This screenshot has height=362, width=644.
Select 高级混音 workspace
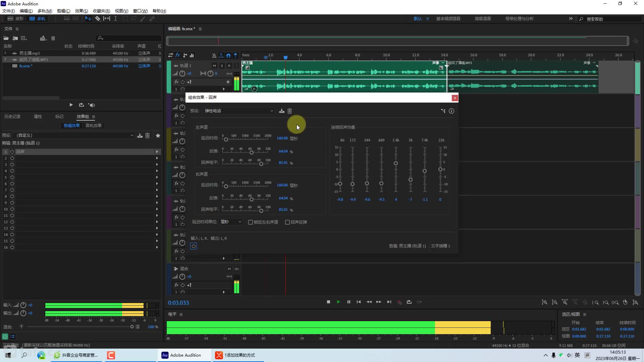point(483,19)
